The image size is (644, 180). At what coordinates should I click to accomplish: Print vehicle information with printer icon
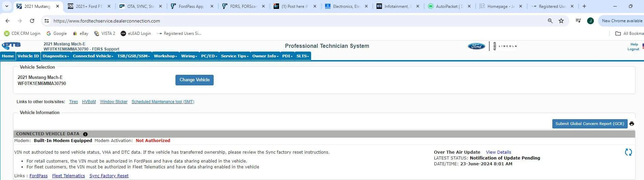pyautogui.click(x=632, y=124)
